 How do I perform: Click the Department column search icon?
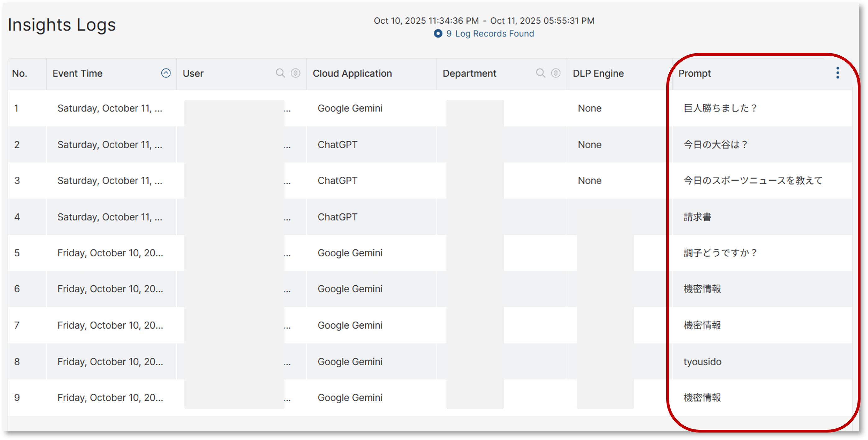(x=540, y=73)
